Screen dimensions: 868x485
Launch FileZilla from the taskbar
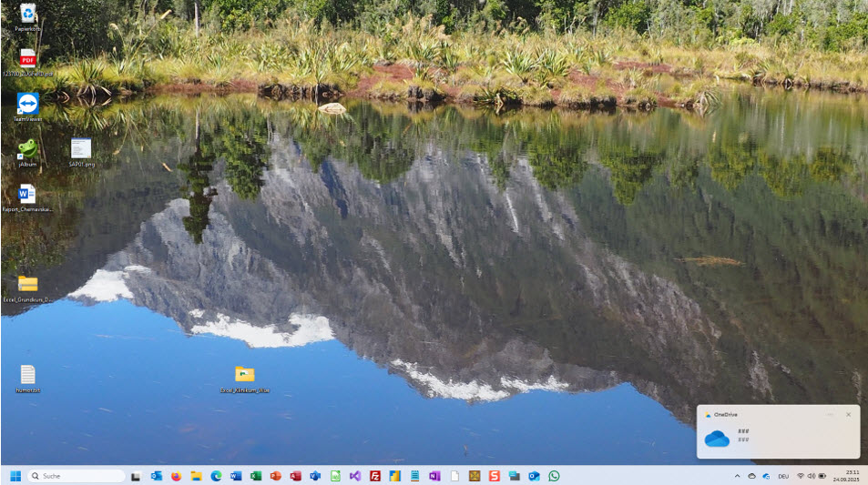coord(374,476)
